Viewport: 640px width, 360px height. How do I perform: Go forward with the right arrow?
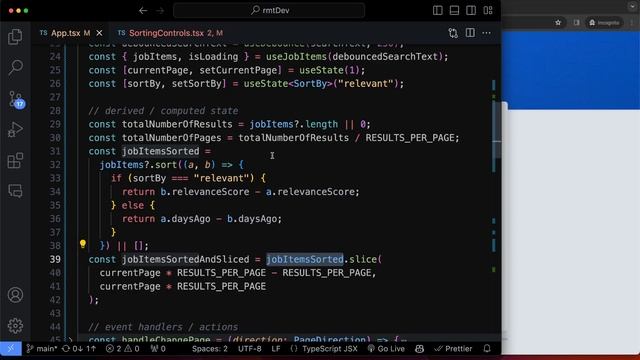coord(160,11)
